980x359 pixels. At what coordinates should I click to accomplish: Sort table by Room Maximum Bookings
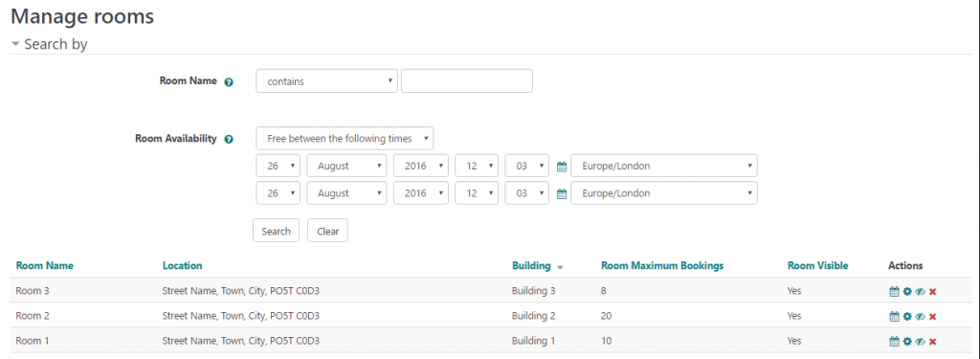point(662,266)
